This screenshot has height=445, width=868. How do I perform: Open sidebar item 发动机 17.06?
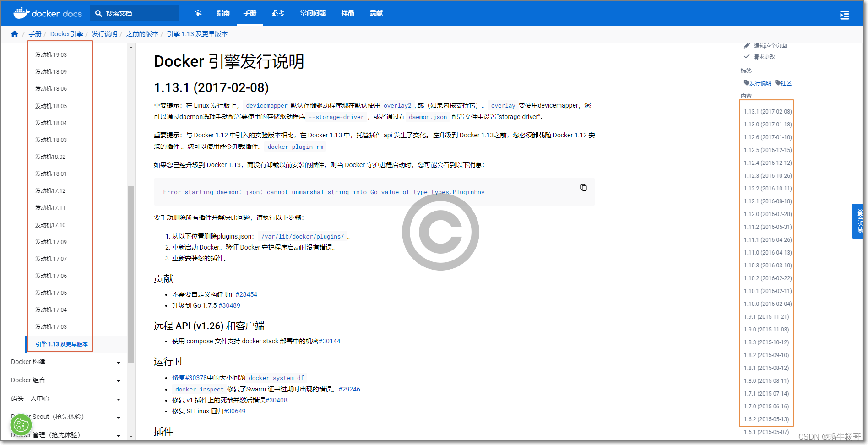click(51, 276)
